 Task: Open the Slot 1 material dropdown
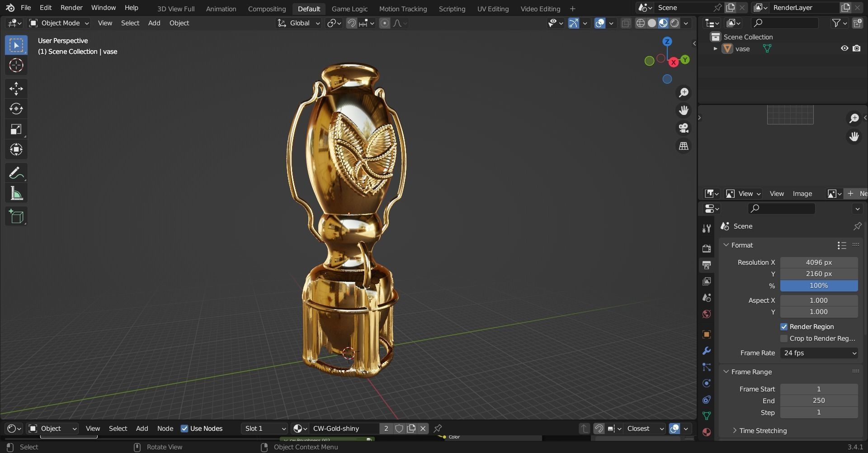264,429
